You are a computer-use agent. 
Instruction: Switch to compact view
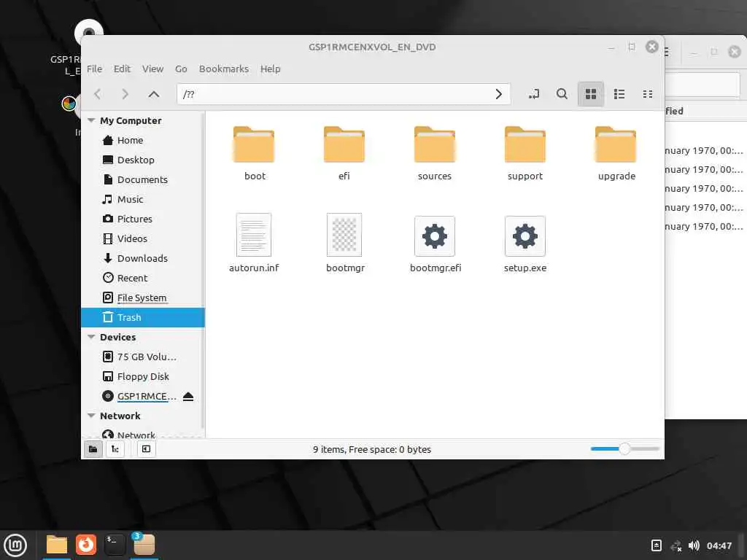648,94
